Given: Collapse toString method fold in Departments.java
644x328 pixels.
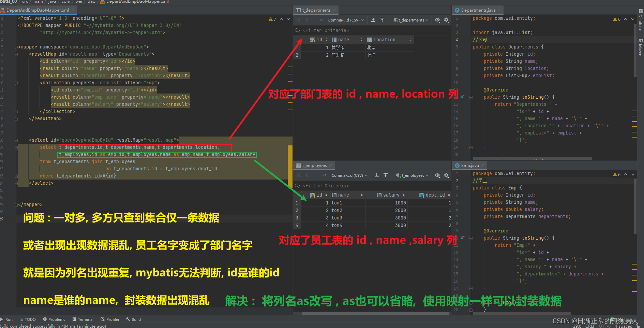Looking at the screenshot, I should pos(471,97).
